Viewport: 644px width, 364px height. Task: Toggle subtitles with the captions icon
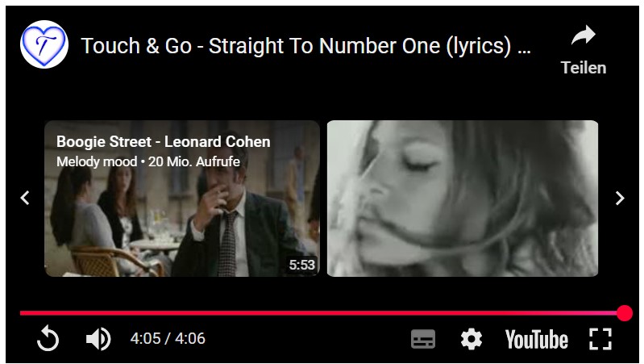click(423, 339)
